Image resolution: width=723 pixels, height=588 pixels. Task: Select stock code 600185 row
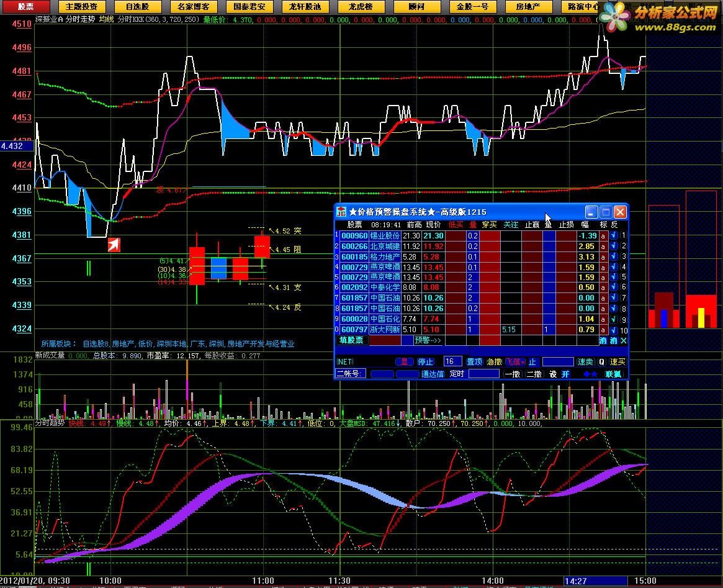click(354, 256)
